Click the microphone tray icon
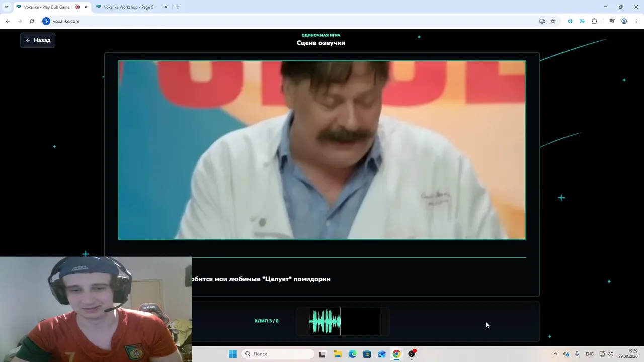 [x=577, y=354]
